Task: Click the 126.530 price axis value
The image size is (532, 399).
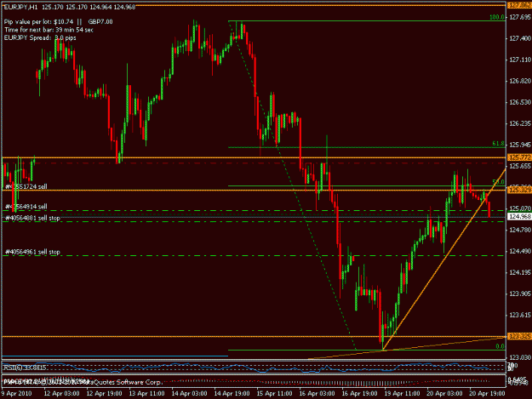Action: click(x=520, y=102)
